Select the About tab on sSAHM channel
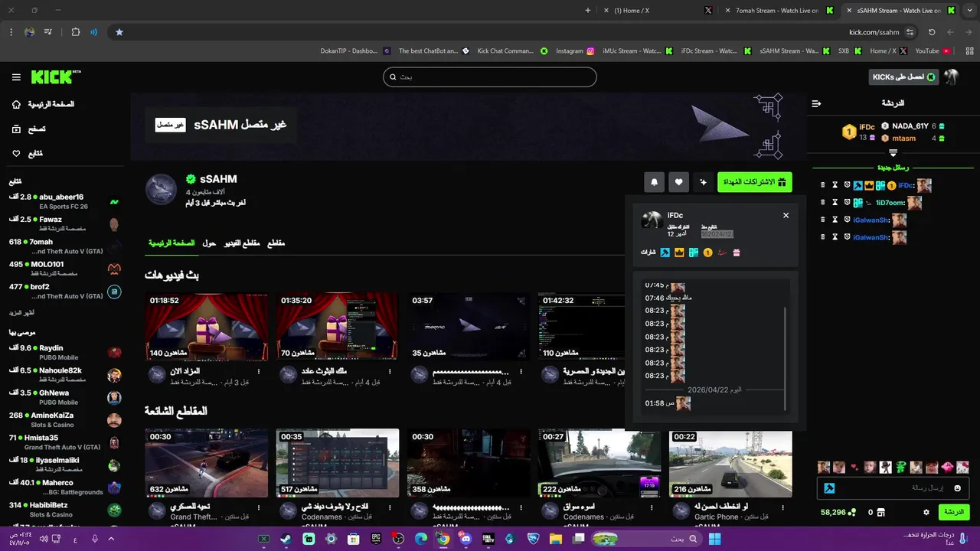The width and height of the screenshot is (980, 551). point(208,243)
